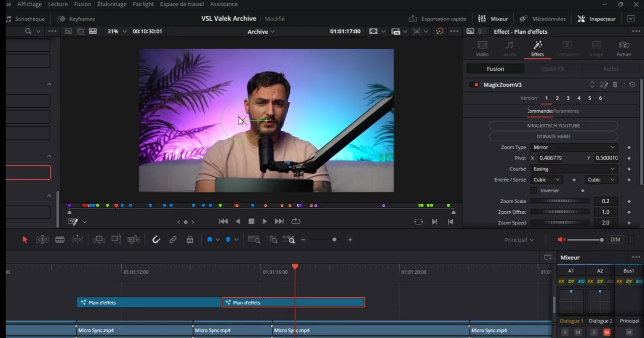
Task: Unmute the muted M button on A2
Action: click(x=607, y=332)
